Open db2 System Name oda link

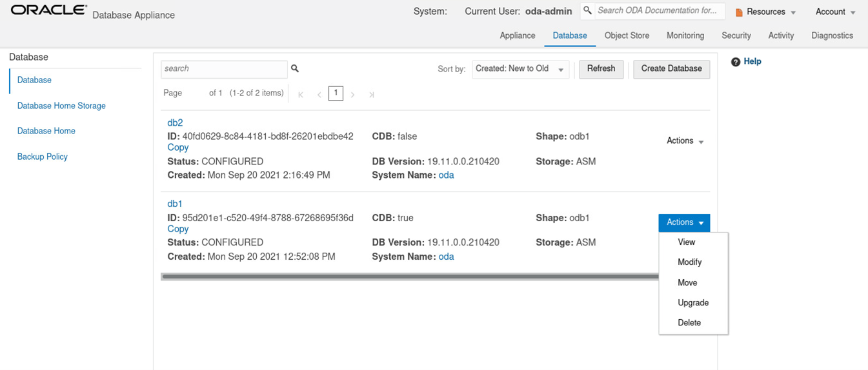click(x=446, y=175)
